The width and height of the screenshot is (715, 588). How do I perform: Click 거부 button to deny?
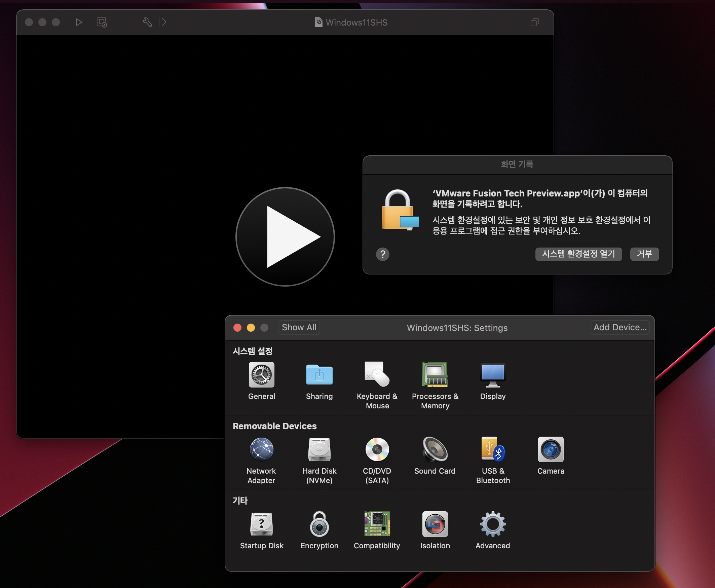(645, 254)
